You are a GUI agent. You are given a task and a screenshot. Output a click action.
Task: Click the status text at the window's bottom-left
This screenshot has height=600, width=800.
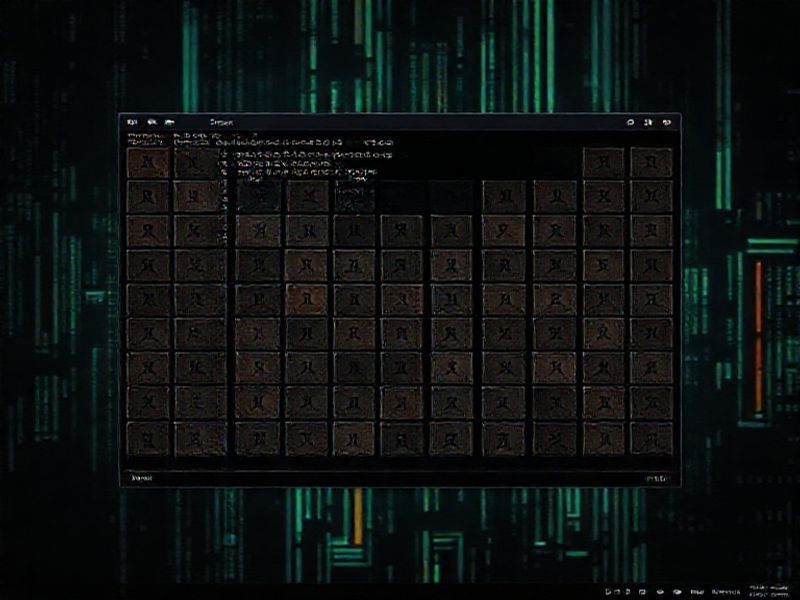[141, 478]
